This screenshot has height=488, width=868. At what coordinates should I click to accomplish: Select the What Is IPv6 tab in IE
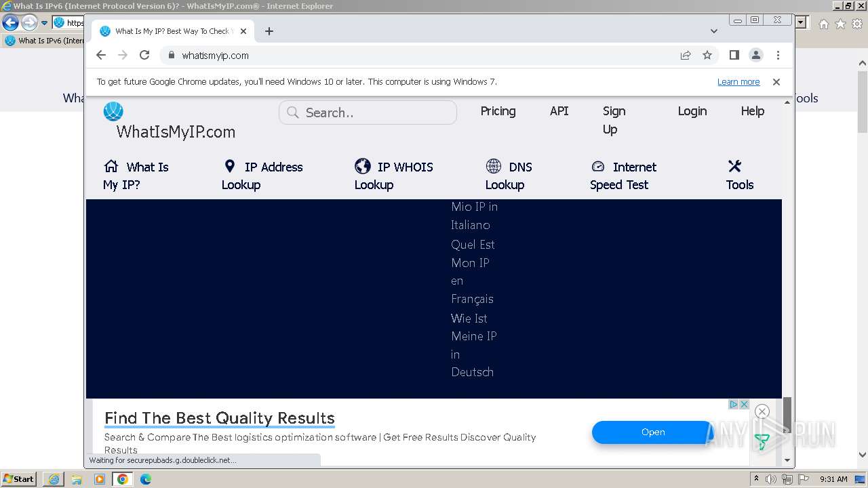click(x=45, y=41)
